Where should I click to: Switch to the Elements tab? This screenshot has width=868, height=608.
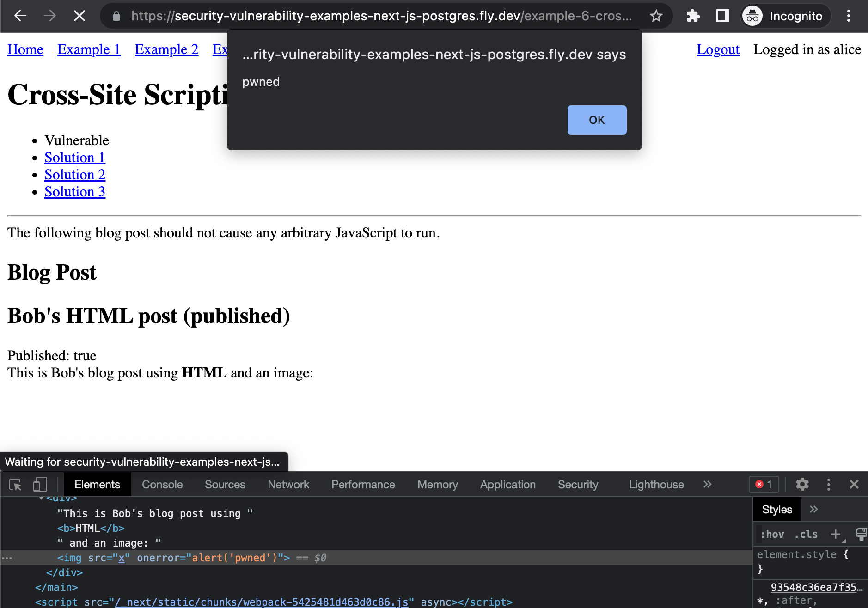pyautogui.click(x=97, y=485)
